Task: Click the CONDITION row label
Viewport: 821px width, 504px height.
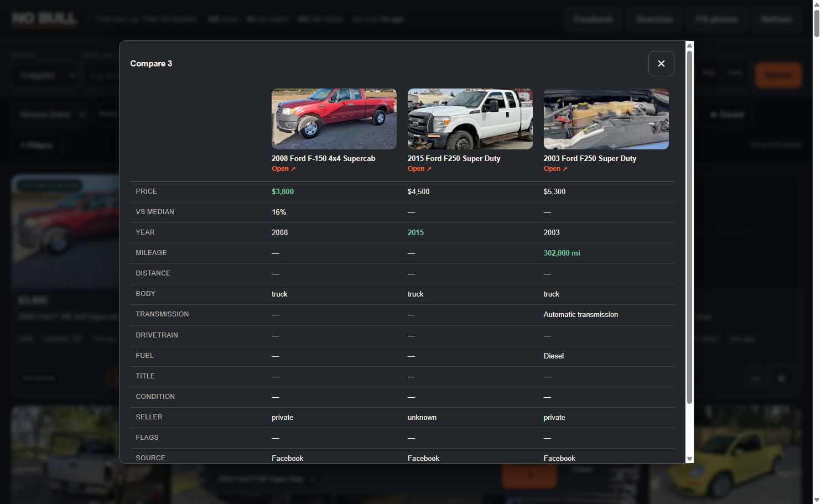Action: coord(155,397)
